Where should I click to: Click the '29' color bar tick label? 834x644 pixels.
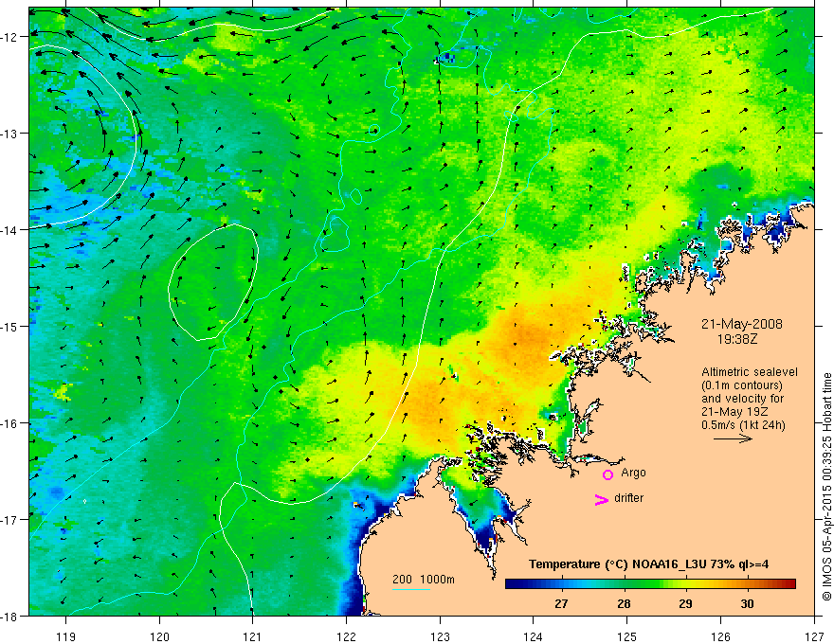[685, 604]
